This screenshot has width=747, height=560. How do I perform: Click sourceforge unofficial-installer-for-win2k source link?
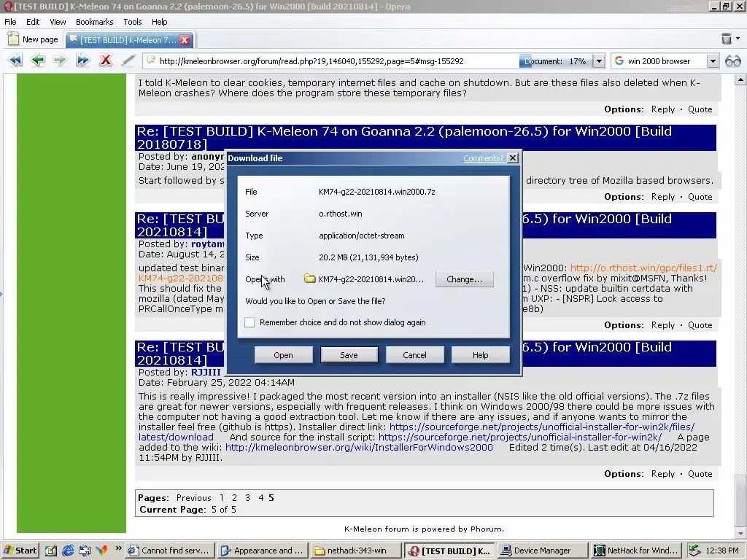pos(519,437)
